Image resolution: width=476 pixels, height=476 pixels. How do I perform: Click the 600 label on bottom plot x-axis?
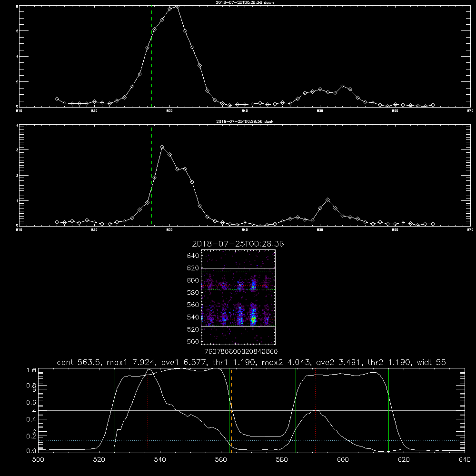click(x=343, y=460)
